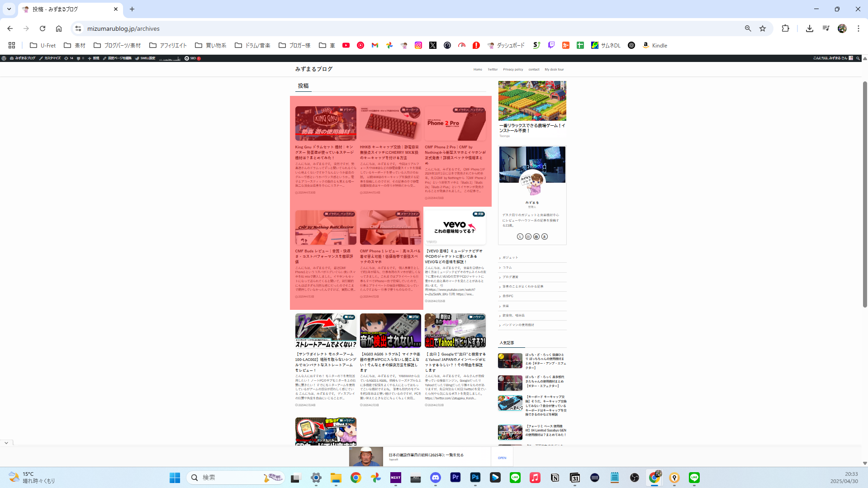Open the Gmail bookmark icon
Viewport: 868px width, 488px height.
coord(375,45)
